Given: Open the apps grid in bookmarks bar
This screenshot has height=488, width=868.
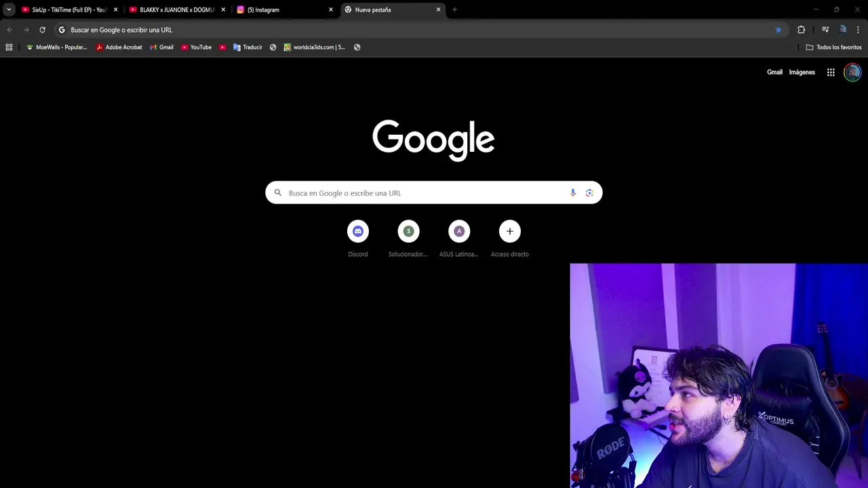Looking at the screenshot, I should pyautogui.click(x=9, y=47).
